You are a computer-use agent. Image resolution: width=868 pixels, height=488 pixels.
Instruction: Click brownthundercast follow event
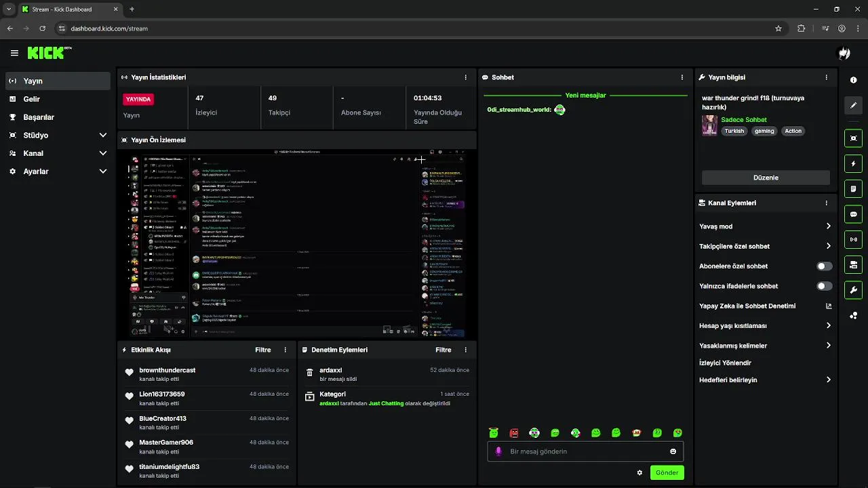pos(207,374)
